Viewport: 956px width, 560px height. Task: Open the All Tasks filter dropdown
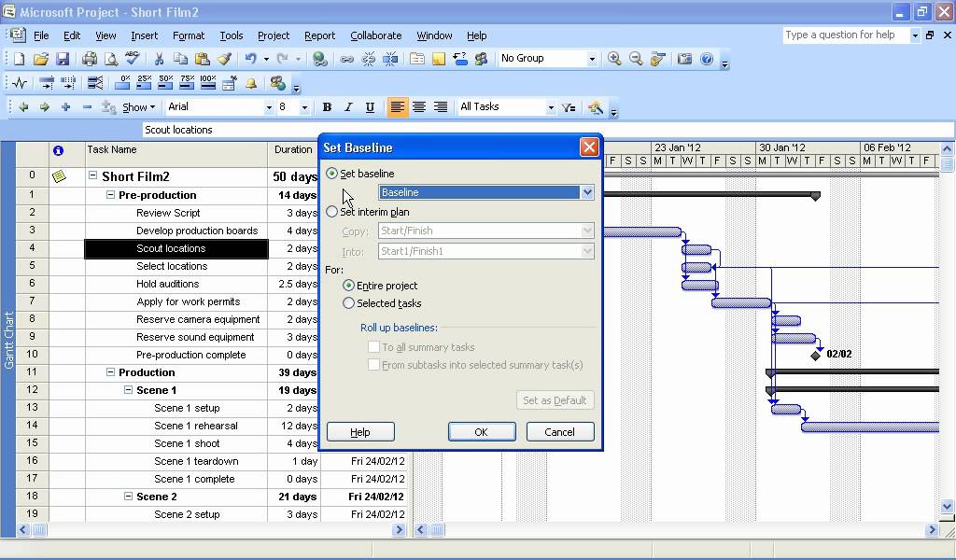coord(551,107)
